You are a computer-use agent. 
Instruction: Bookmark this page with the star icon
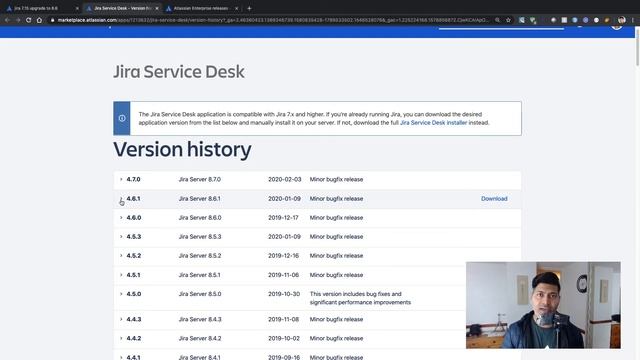508,20
